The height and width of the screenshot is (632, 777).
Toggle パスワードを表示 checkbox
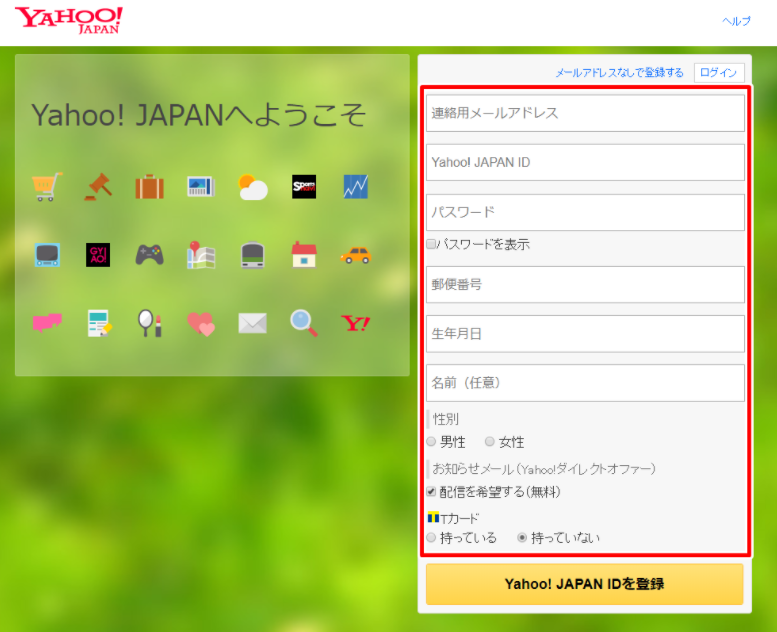tap(431, 243)
